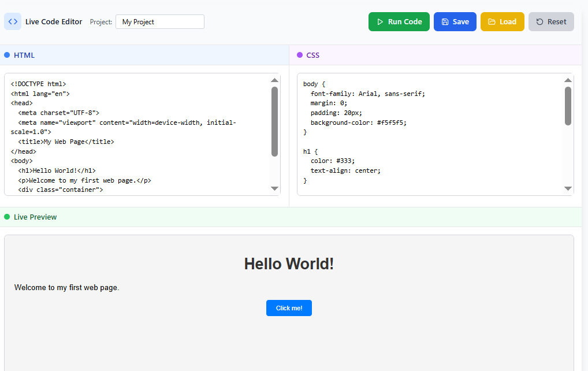
Task: Click the HTML panel header
Action: [23, 55]
